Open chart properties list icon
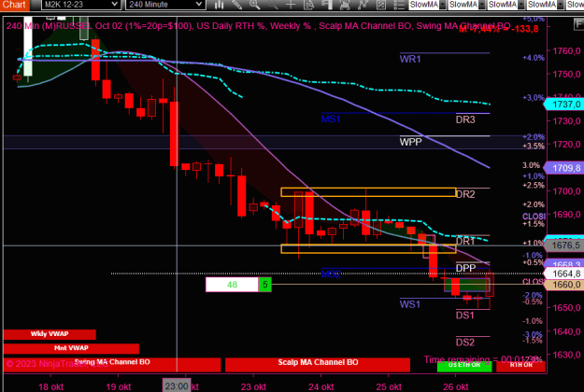584x392 pixels. (x=398, y=5)
